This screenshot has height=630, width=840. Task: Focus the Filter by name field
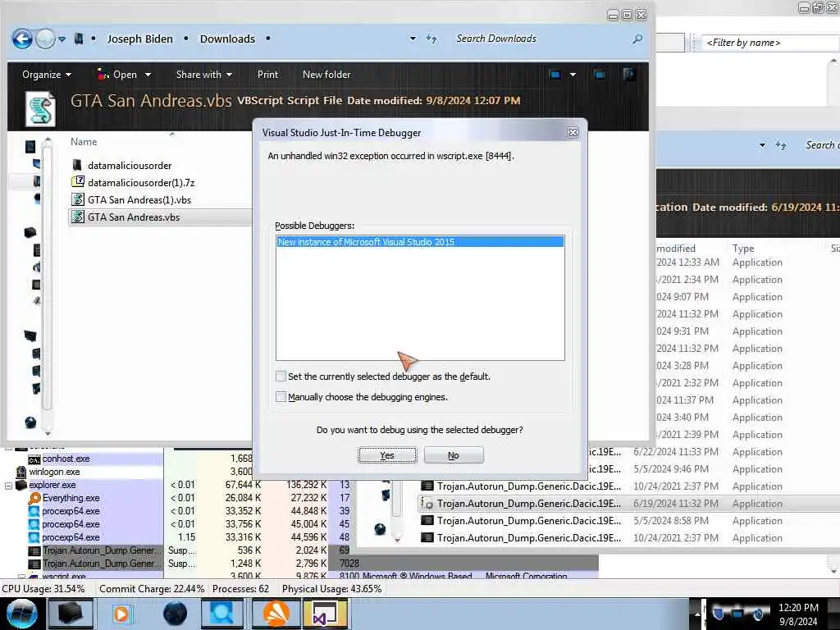(770, 43)
